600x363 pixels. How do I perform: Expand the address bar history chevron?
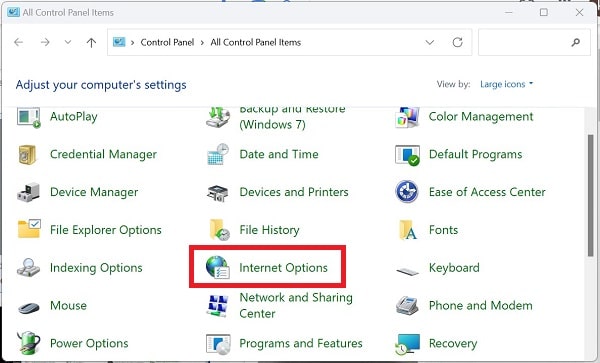(430, 42)
